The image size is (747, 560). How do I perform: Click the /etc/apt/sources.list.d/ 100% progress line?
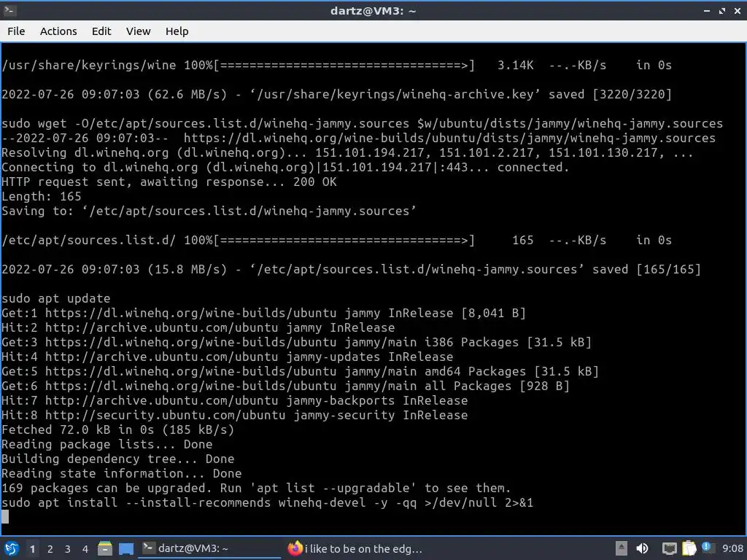[336, 241]
